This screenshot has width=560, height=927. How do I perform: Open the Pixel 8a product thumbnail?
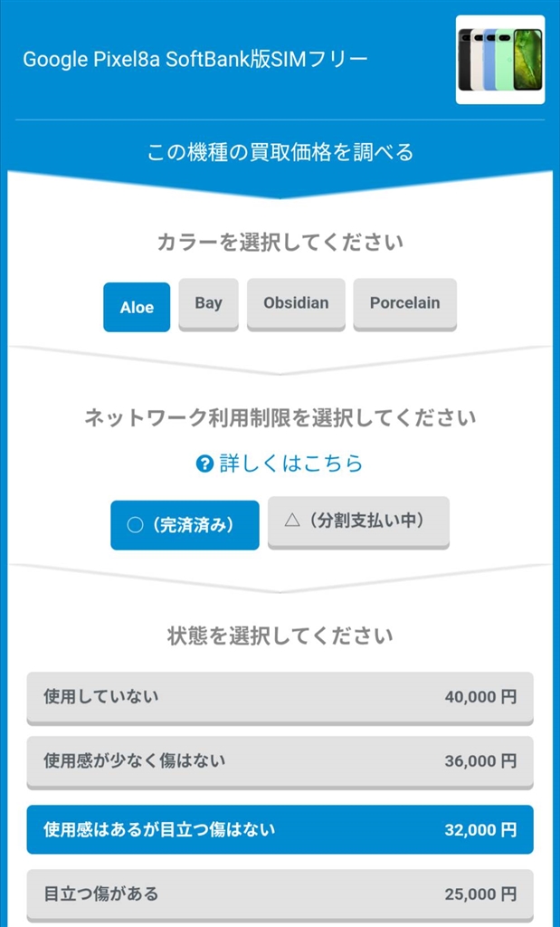tap(499, 60)
